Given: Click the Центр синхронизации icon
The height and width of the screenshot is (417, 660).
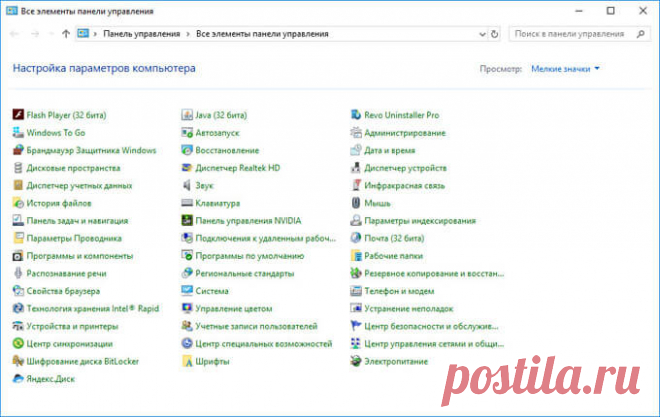Looking at the screenshot, I should 18,344.
